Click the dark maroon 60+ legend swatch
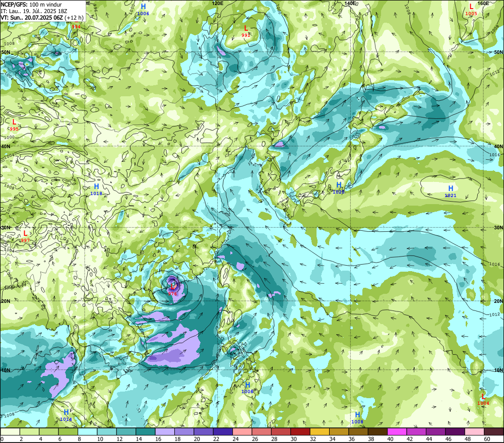The image size is (504, 443). 494,431
